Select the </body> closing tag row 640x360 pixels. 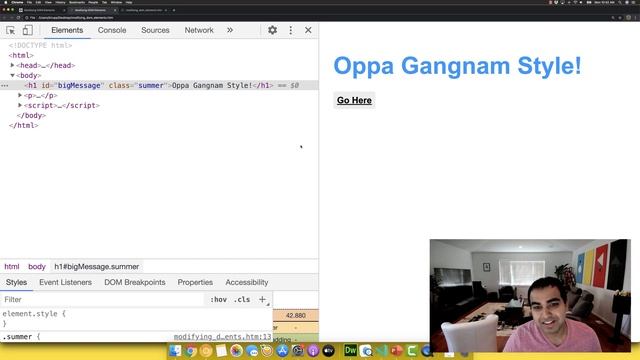(x=31, y=116)
